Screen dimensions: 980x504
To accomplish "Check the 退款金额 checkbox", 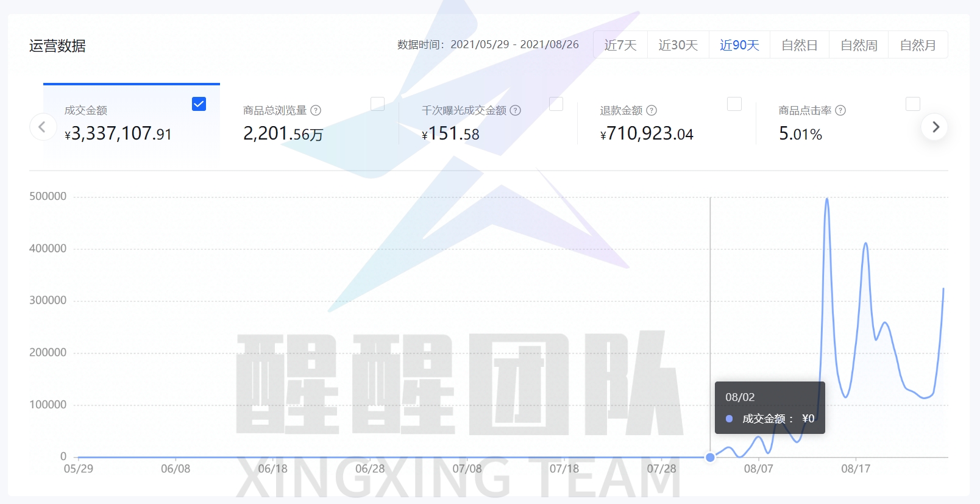I will tap(734, 104).
